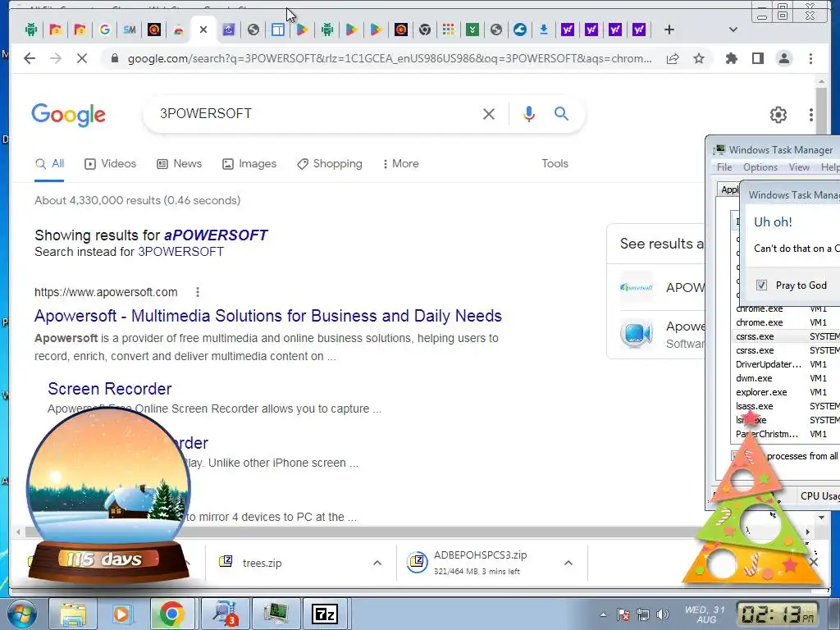Switch to the blue download-arrow favicon tab
The image size is (840, 630).
click(x=543, y=30)
